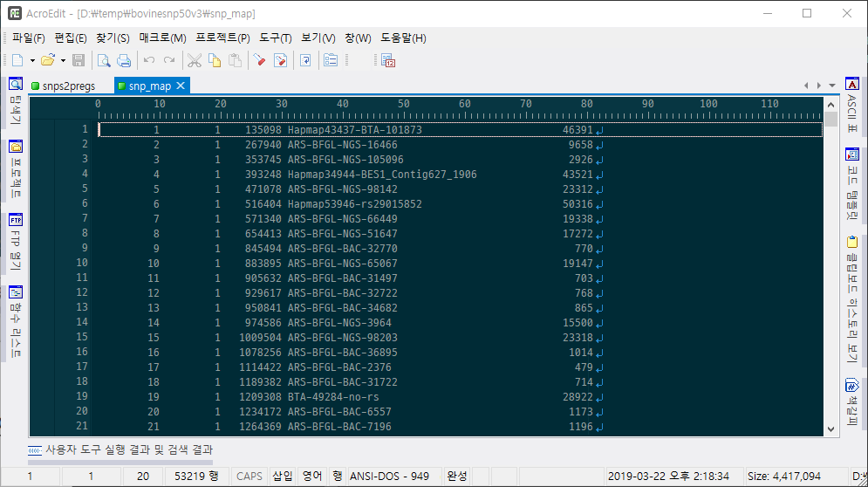
Task: Undo the last edit
Action: coord(149,60)
